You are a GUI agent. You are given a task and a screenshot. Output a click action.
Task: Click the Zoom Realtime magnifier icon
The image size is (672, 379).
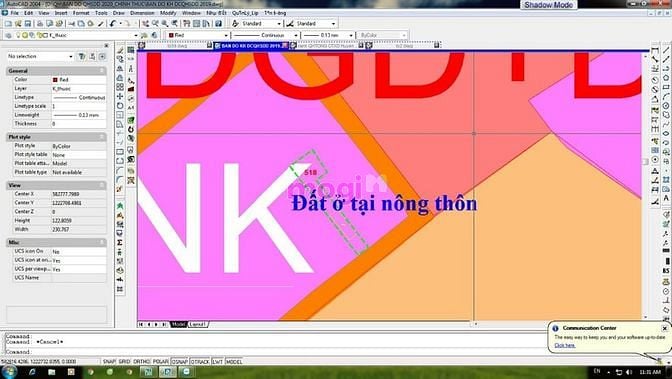click(155, 24)
